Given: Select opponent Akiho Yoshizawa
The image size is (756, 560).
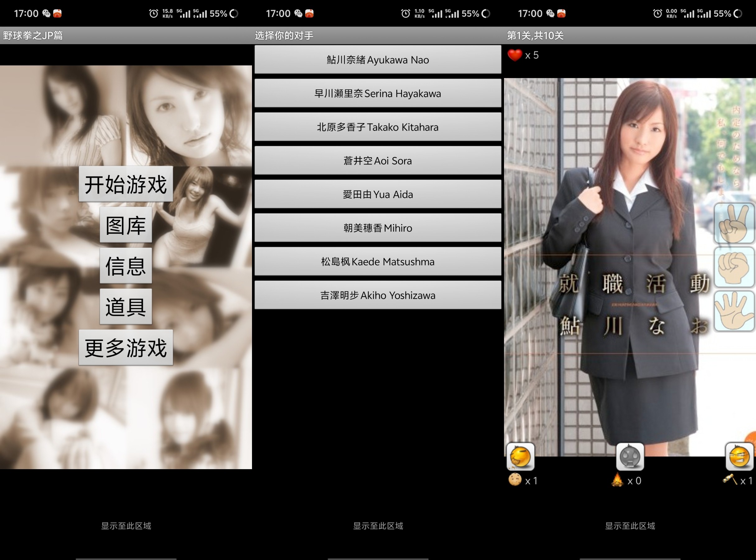Looking at the screenshot, I should [378, 295].
